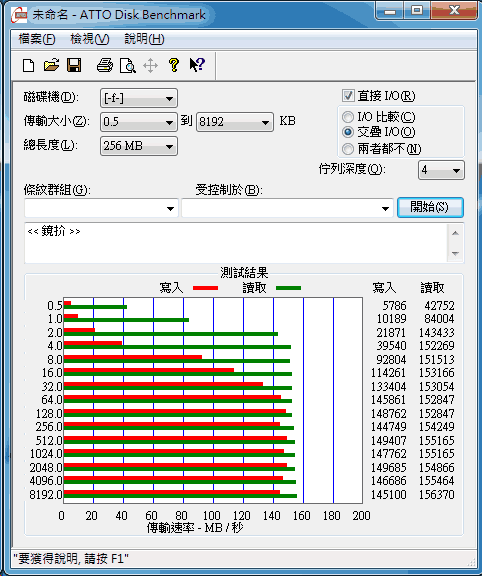
Task: Click the description box scroll up arrow
Action: point(456,233)
